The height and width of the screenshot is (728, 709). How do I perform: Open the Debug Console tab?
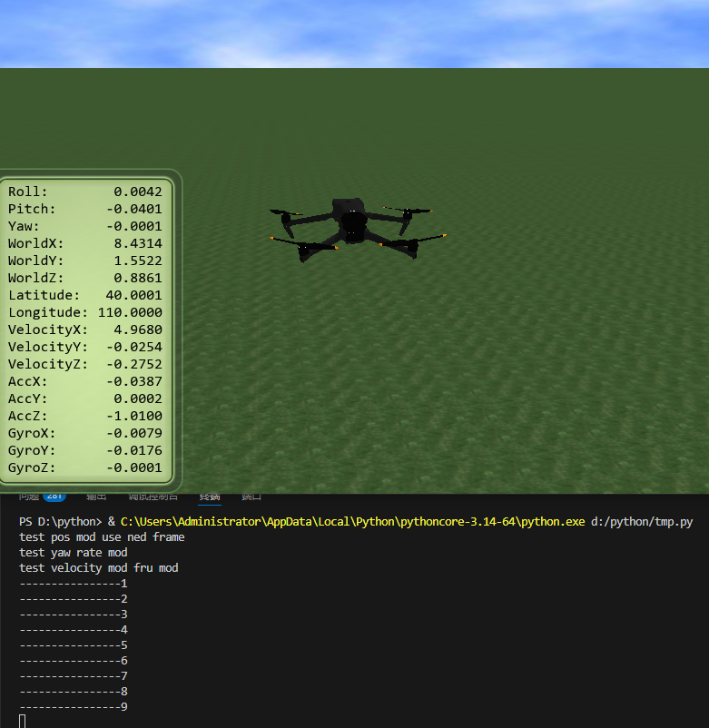(153, 497)
